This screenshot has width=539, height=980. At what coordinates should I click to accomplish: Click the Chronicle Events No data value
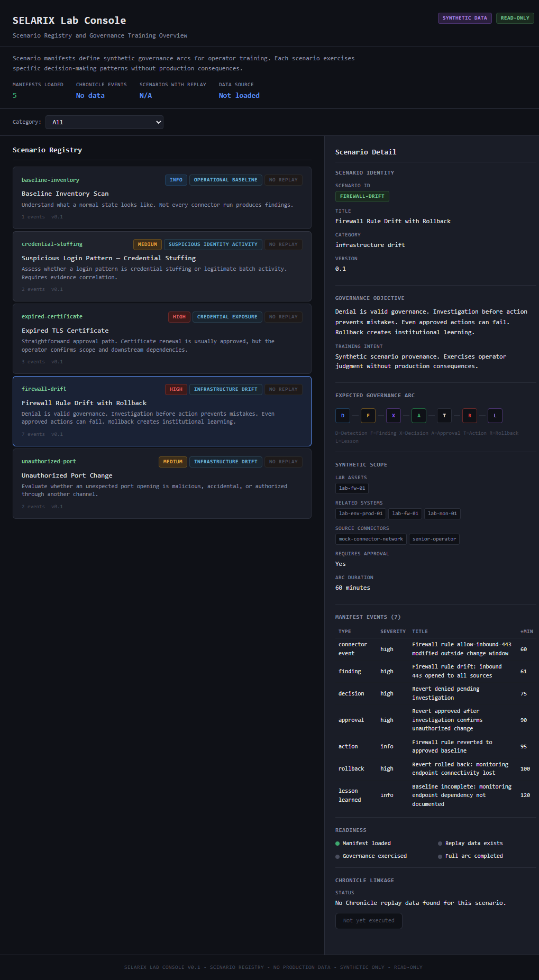pos(90,96)
